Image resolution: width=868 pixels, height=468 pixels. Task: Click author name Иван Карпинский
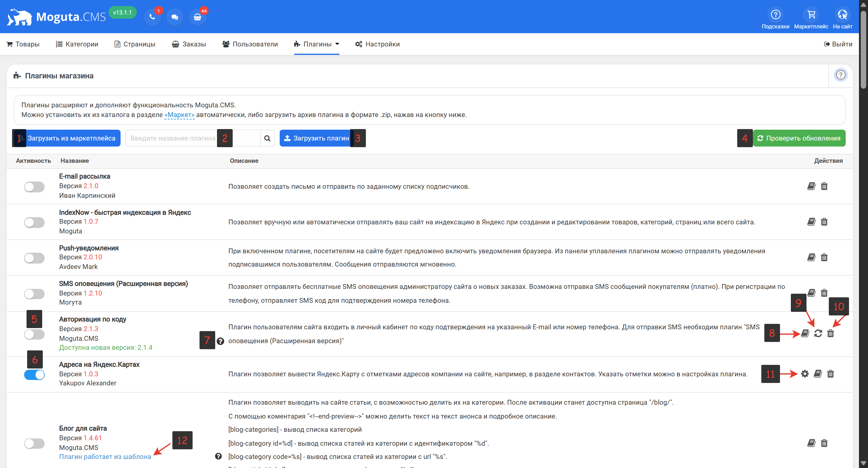coord(87,196)
